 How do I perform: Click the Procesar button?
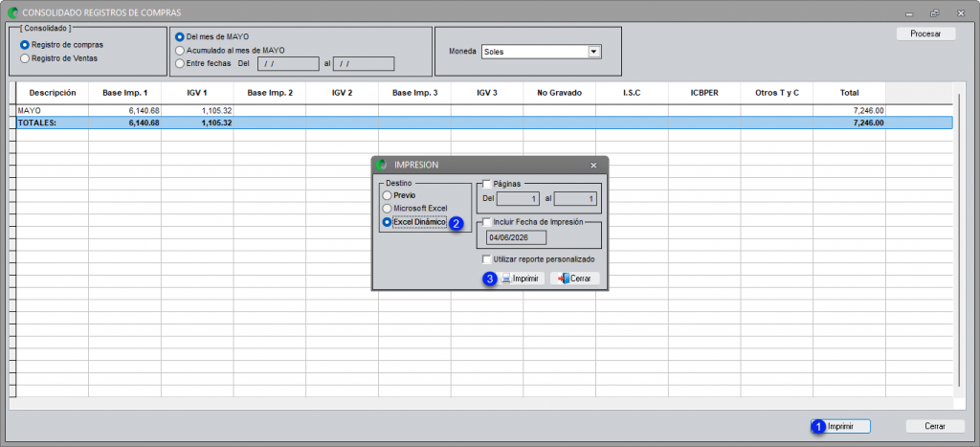pos(925,34)
